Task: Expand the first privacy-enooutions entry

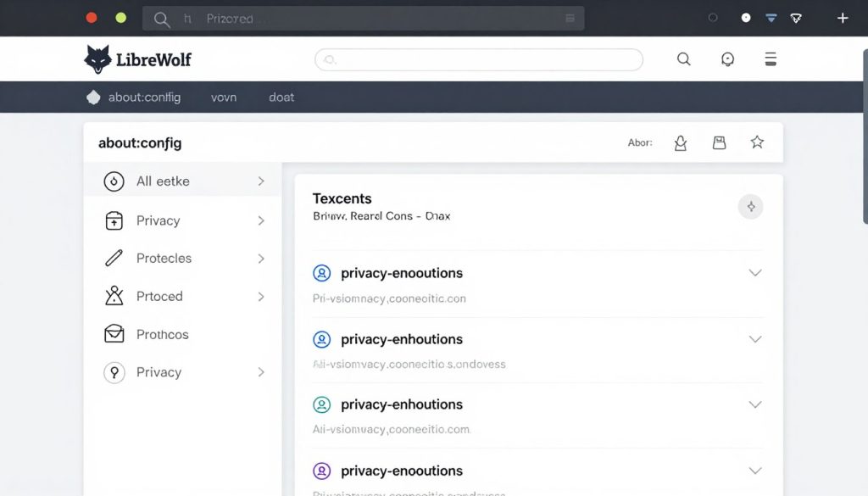Action: point(755,273)
